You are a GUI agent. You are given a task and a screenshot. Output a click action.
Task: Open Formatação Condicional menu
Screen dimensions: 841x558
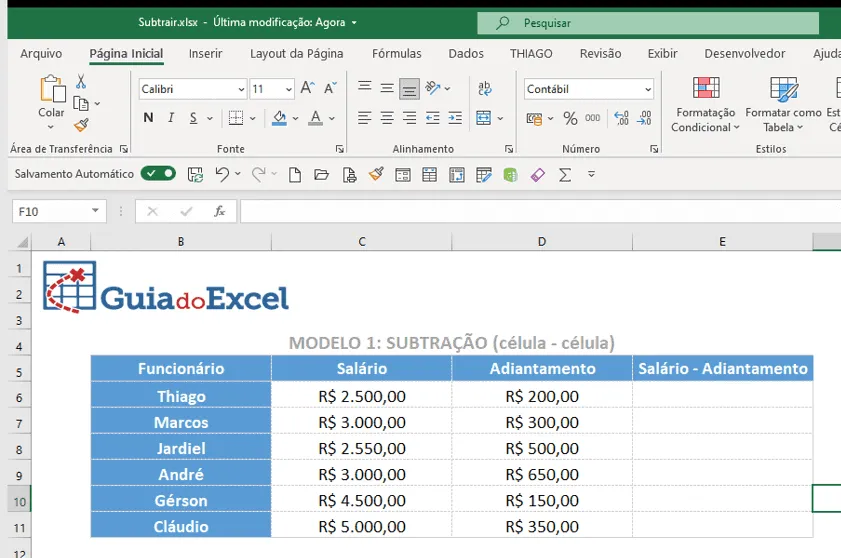click(x=705, y=105)
